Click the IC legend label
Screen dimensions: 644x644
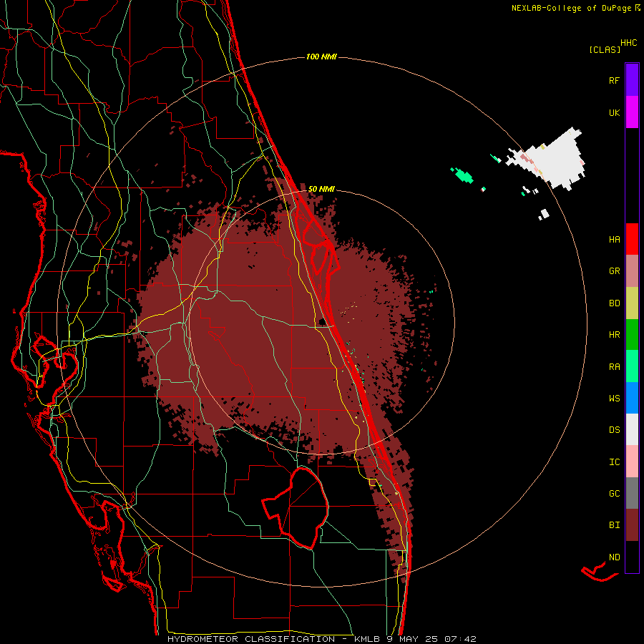[614, 462]
